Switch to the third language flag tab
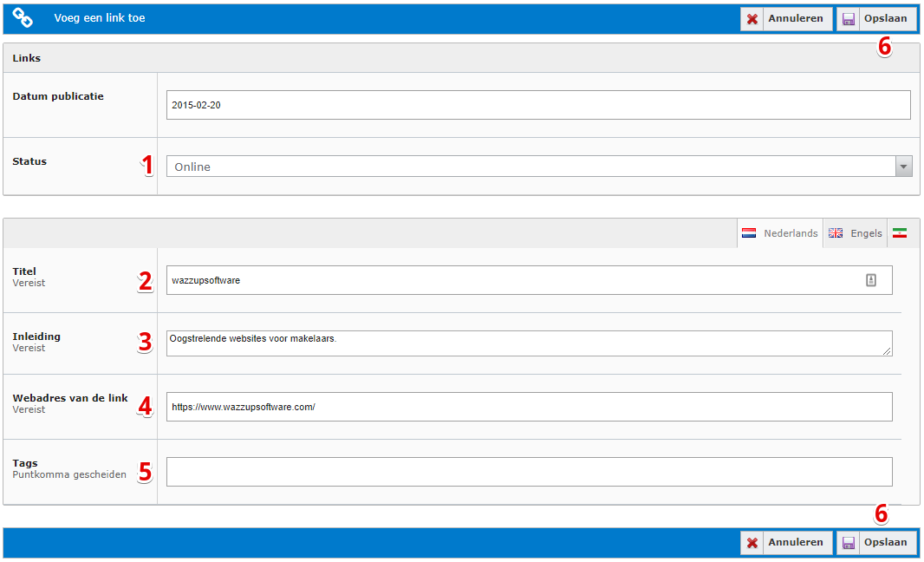Viewport: 924px width, 562px height. pos(899,233)
